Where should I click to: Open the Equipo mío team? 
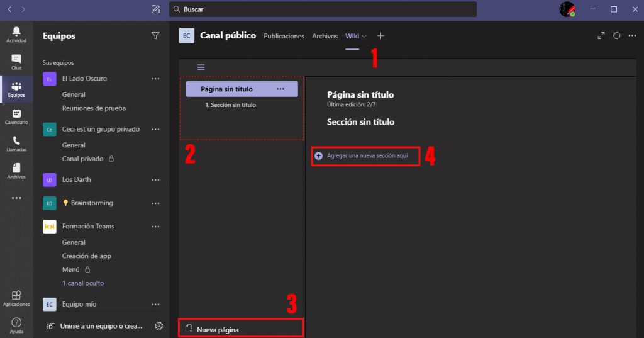coord(79,304)
